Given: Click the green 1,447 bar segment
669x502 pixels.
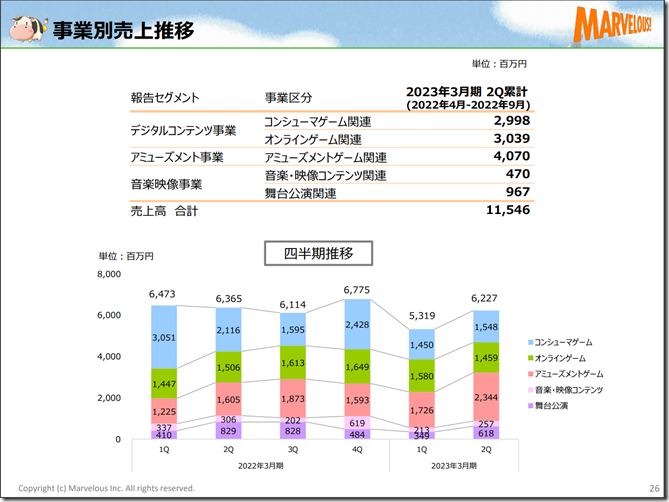Looking at the screenshot, I should 164,383.
